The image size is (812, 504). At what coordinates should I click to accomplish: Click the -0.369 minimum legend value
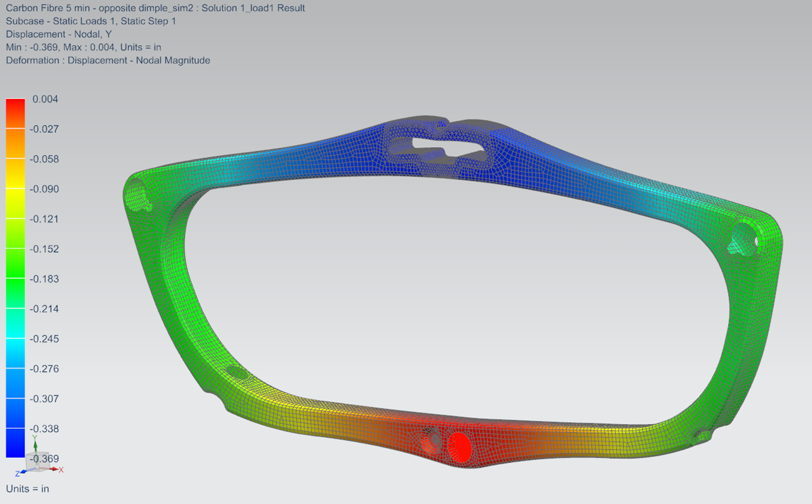tap(45, 459)
